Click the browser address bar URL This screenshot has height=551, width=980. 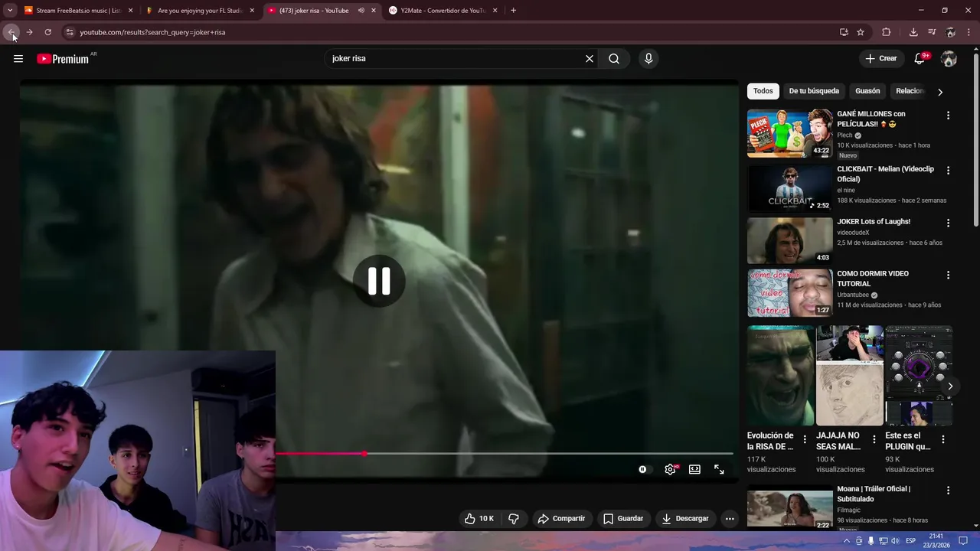click(152, 32)
